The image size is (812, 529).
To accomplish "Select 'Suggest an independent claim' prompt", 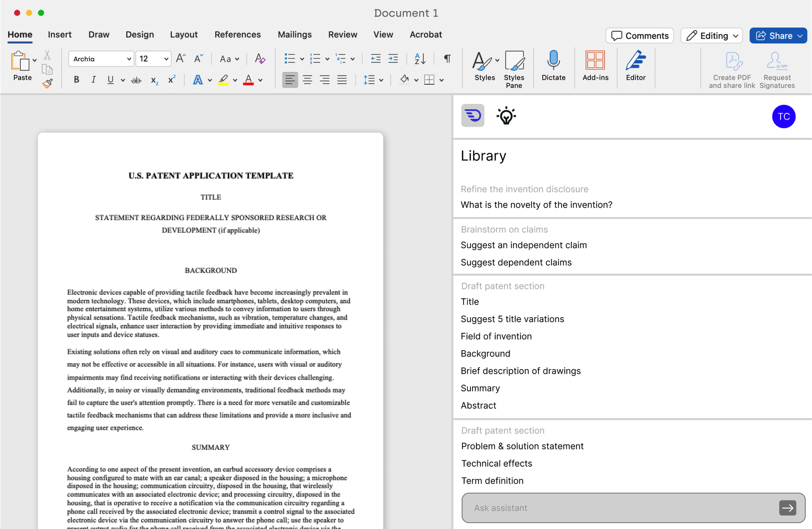I will (x=523, y=245).
